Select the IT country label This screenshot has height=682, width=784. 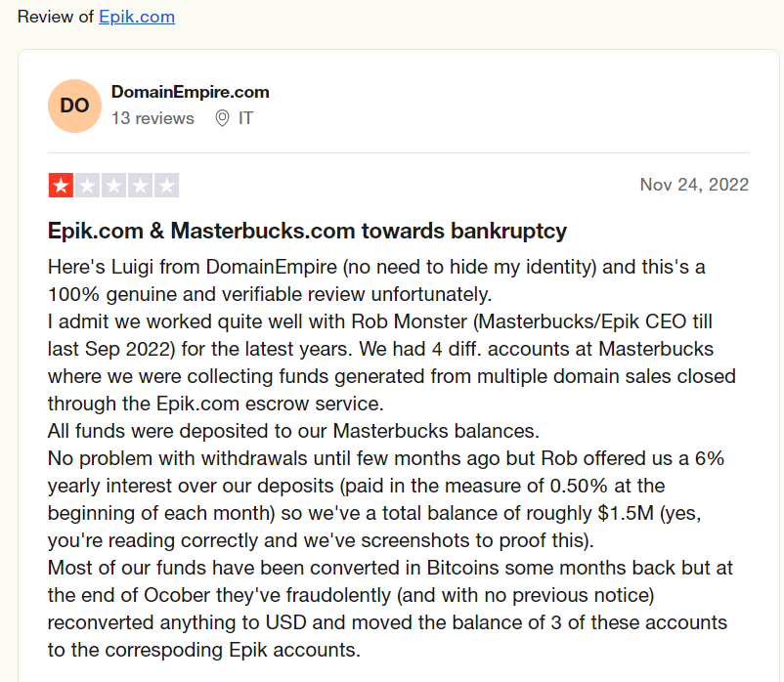245,118
